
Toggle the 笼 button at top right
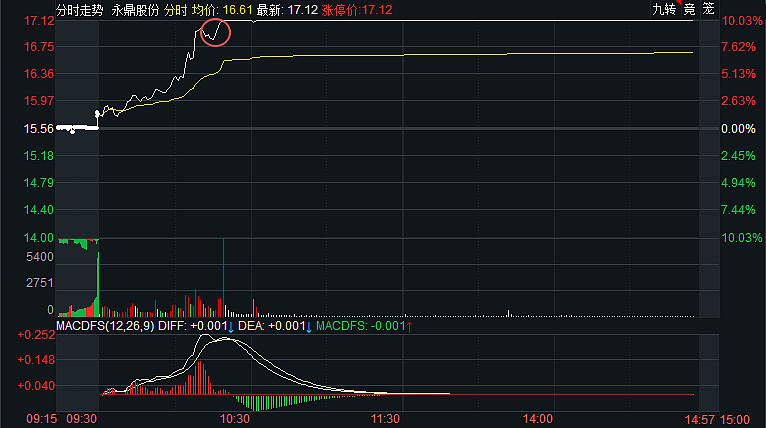tap(708, 9)
